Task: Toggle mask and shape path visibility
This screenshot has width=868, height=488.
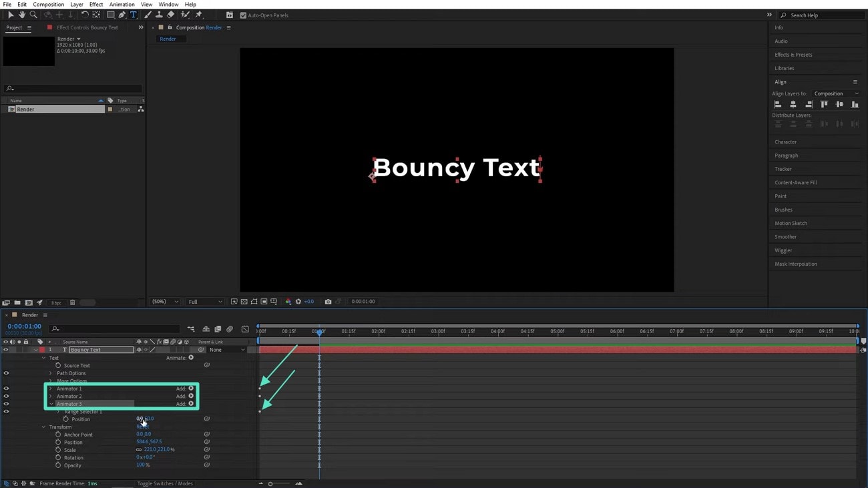Action: pos(254,302)
